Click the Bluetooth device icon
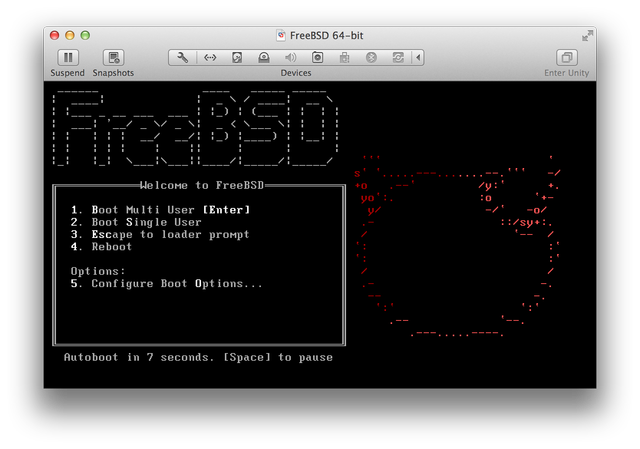The height and width of the screenshot is (449, 640). pyautogui.click(x=371, y=58)
